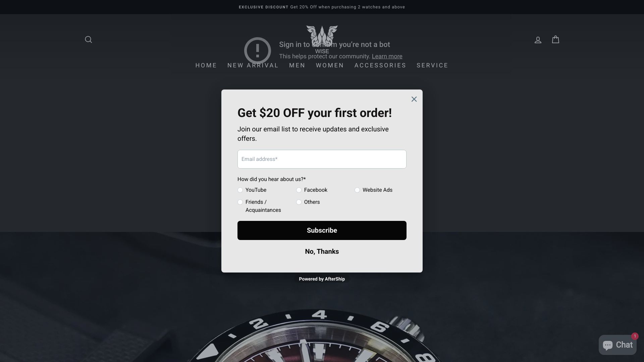Go to the NEW ARRIVAL menu
This screenshot has height=362, width=644.
click(x=253, y=65)
